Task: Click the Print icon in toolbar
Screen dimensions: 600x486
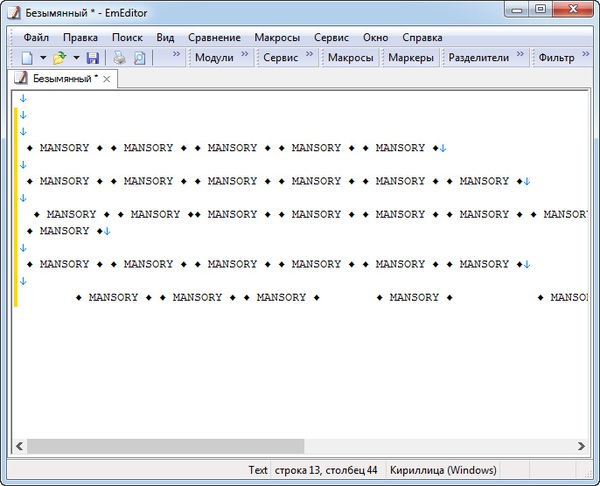Action: [x=119, y=58]
